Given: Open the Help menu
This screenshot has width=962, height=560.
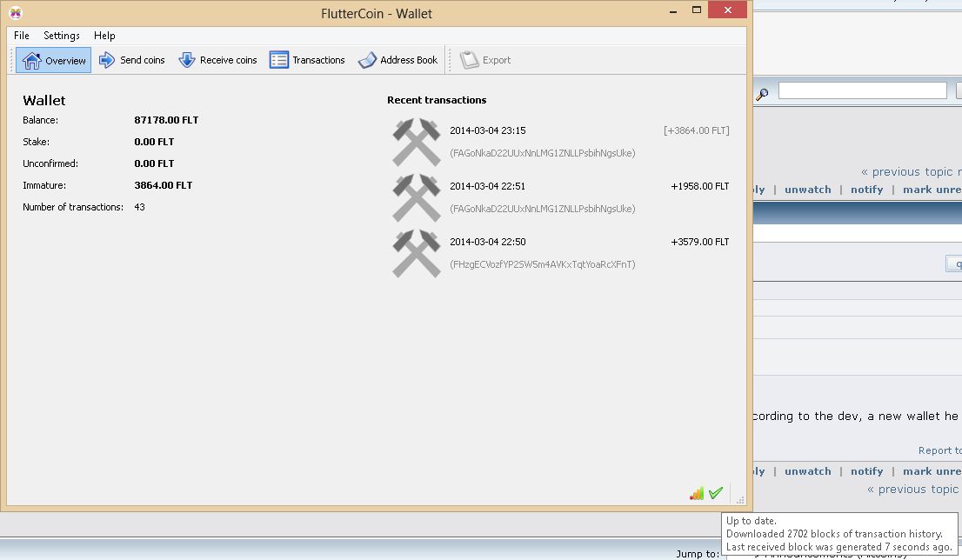Looking at the screenshot, I should pyautogui.click(x=104, y=36).
